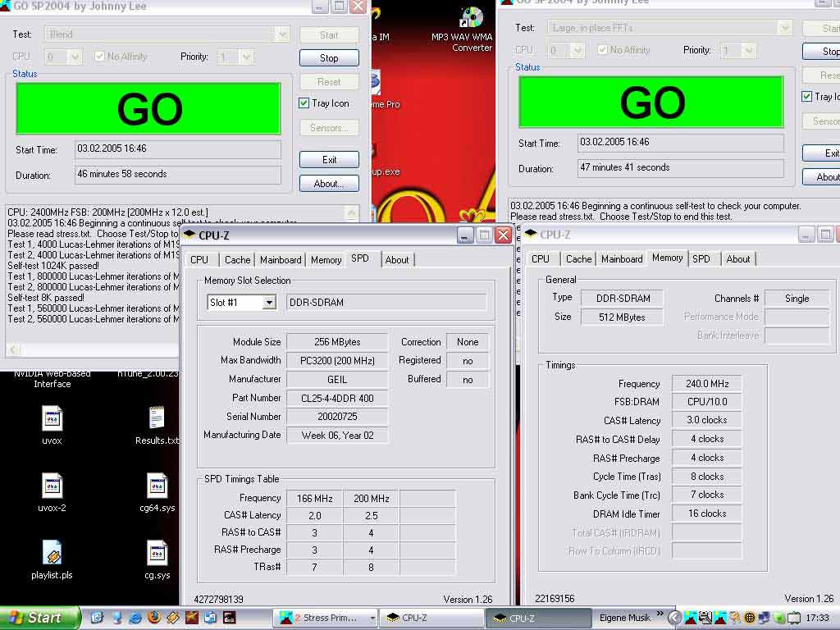
Task: Toggle Tray Icon checkbox in the Large FFTs window
Action: [x=807, y=97]
